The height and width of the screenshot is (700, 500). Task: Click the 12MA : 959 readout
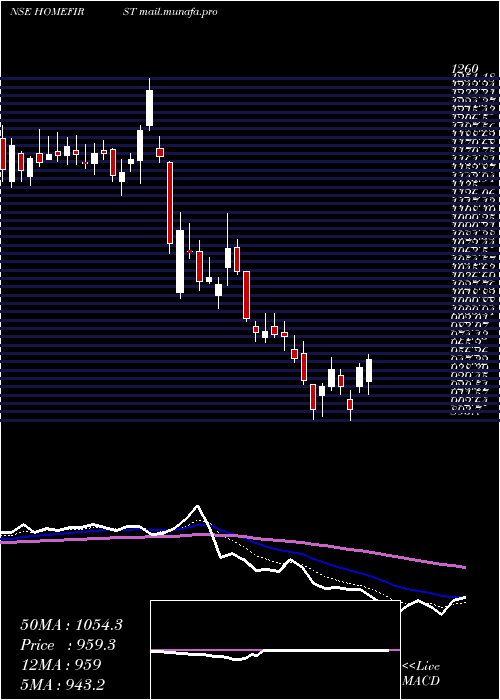tap(61, 665)
